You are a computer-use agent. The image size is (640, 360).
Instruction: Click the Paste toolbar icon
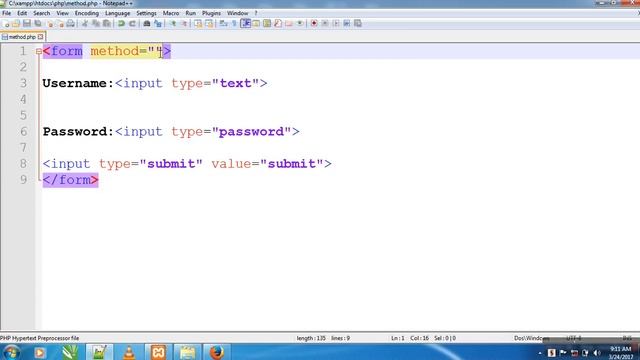(x=107, y=24)
